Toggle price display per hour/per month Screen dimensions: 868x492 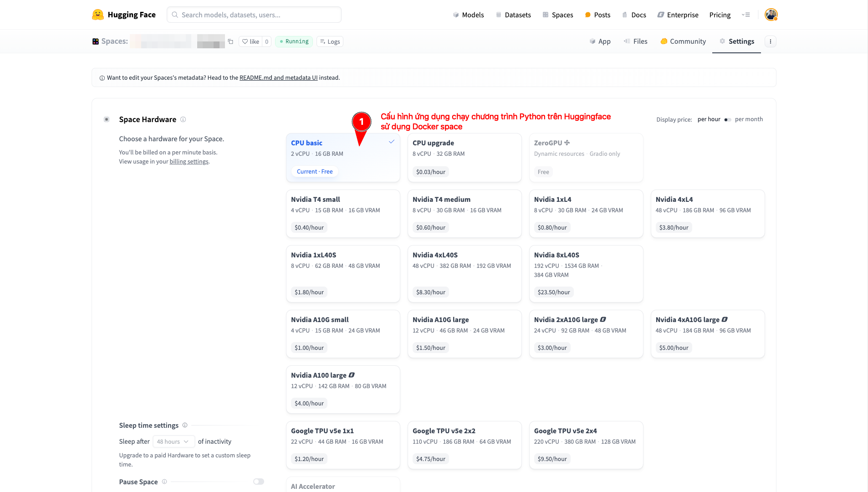tap(727, 120)
